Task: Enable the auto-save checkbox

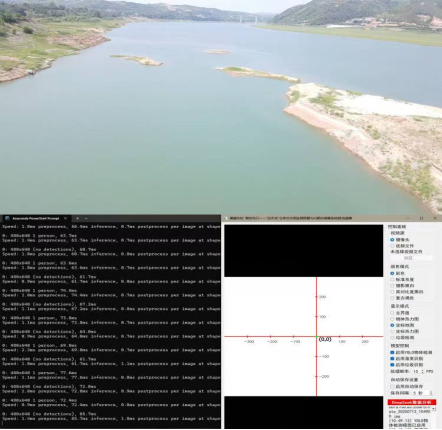Action: 392,386
